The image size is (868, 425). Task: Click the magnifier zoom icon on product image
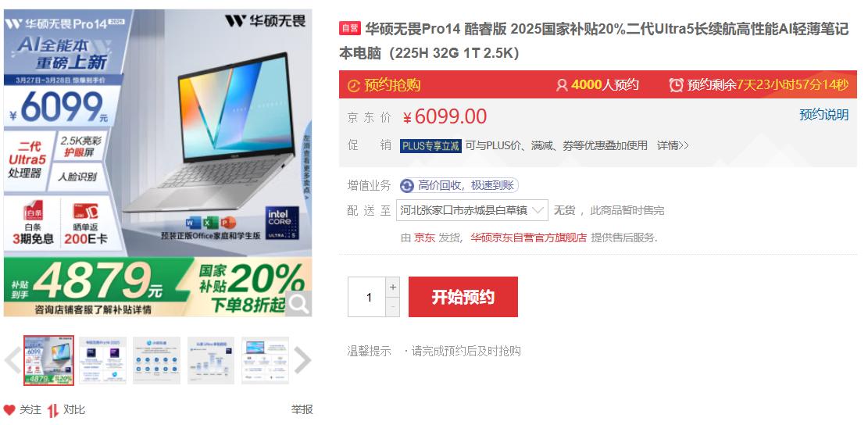click(298, 304)
